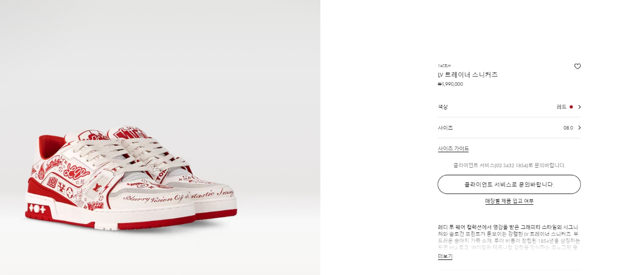Check 매장별 제품 입고 여부 availability link
Image resolution: width=644 pixels, height=275 pixels.
pyautogui.click(x=509, y=201)
